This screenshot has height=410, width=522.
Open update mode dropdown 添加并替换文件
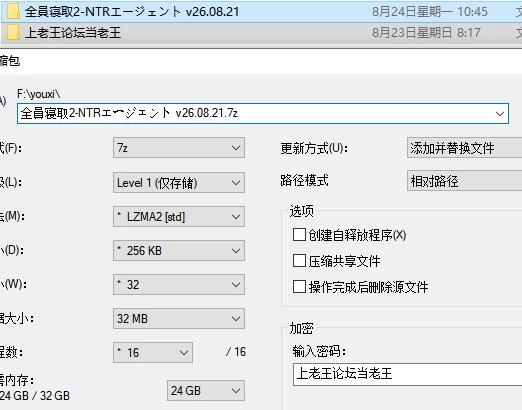pos(464,148)
